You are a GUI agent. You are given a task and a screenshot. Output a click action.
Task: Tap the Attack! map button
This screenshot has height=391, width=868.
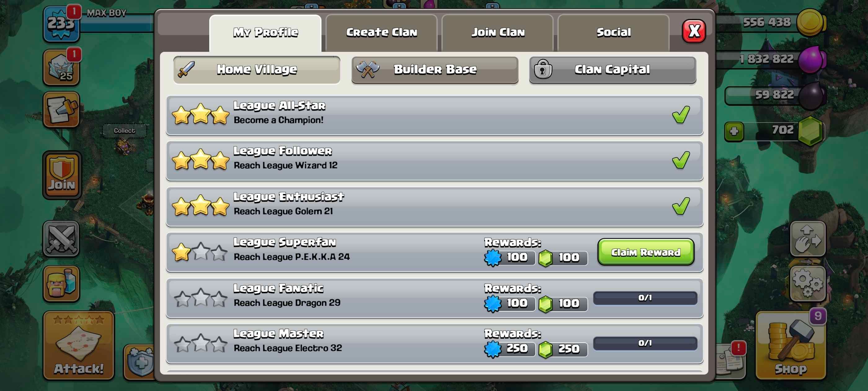coord(78,345)
